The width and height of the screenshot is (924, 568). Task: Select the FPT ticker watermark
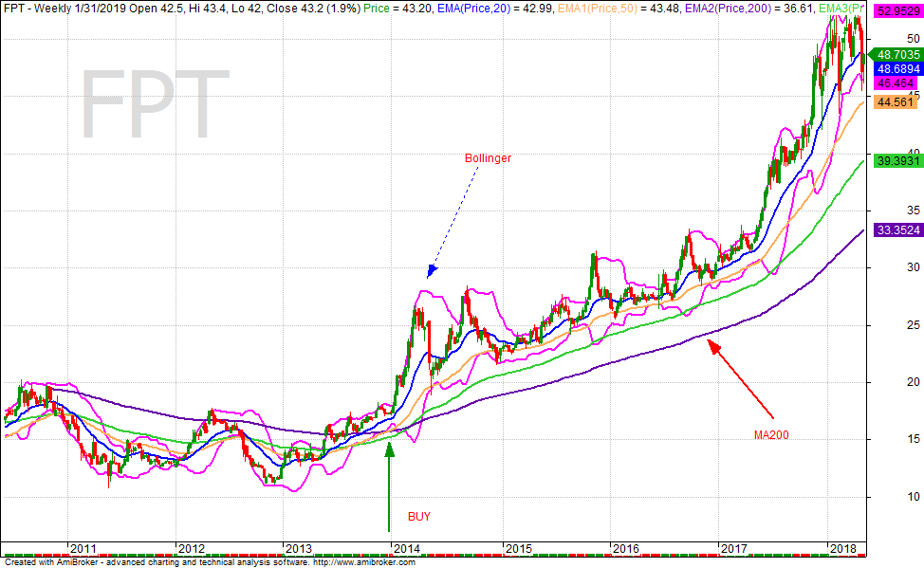tap(150, 104)
